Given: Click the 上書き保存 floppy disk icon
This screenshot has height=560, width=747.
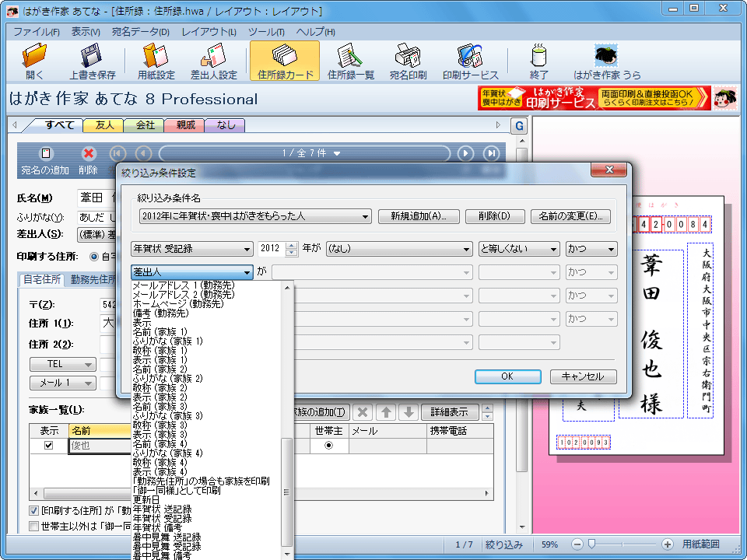Looking at the screenshot, I should click(93, 61).
